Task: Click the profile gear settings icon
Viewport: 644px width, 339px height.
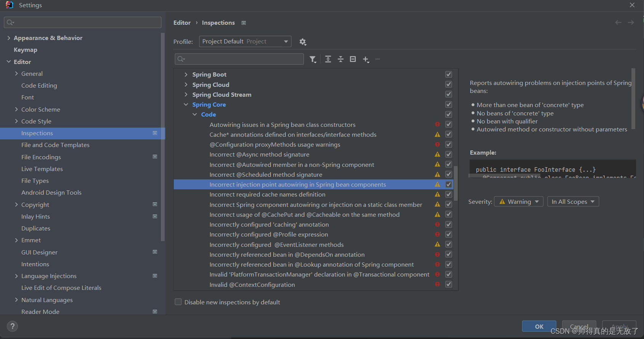Action: 303,42
